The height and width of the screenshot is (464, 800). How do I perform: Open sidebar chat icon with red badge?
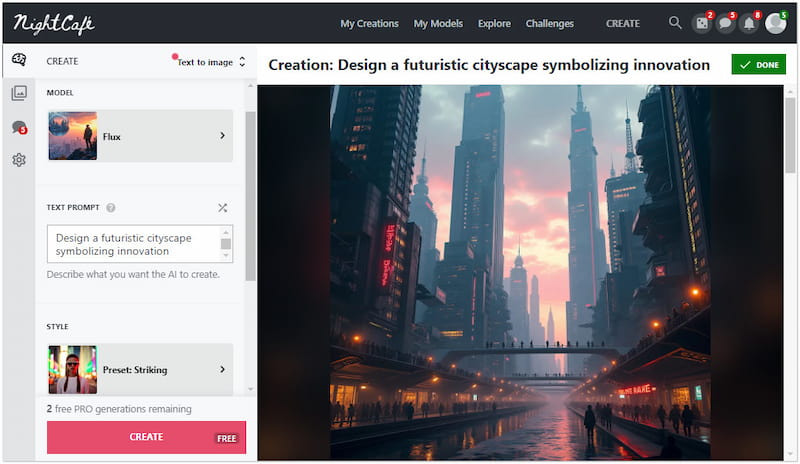[18, 127]
